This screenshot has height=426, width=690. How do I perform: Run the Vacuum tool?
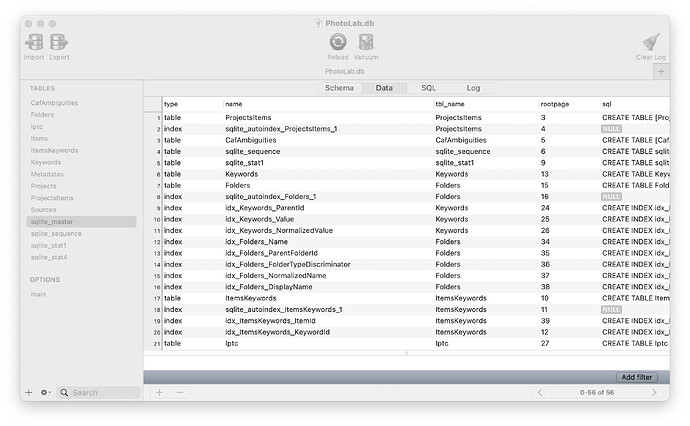point(366,42)
